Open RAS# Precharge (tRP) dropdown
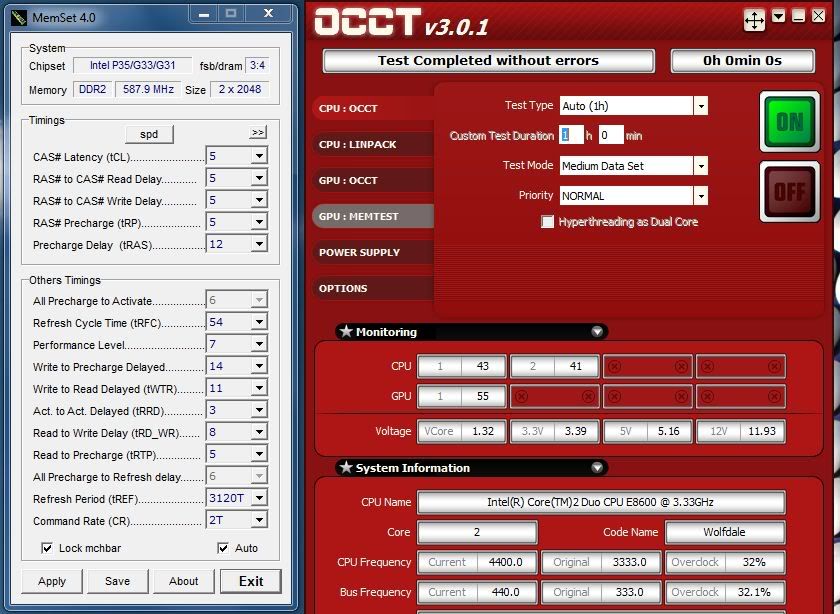Image resolution: width=840 pixels, height=614 pixels. pos(259,222)
